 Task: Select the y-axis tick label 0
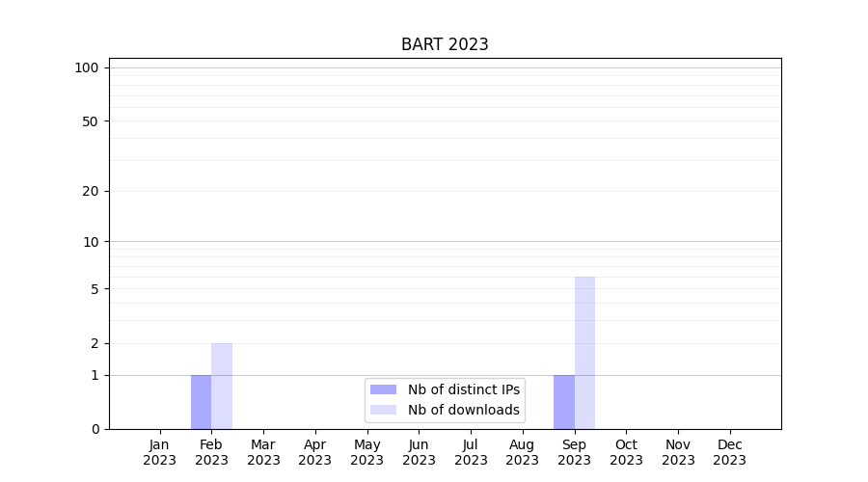pos(95,429)
